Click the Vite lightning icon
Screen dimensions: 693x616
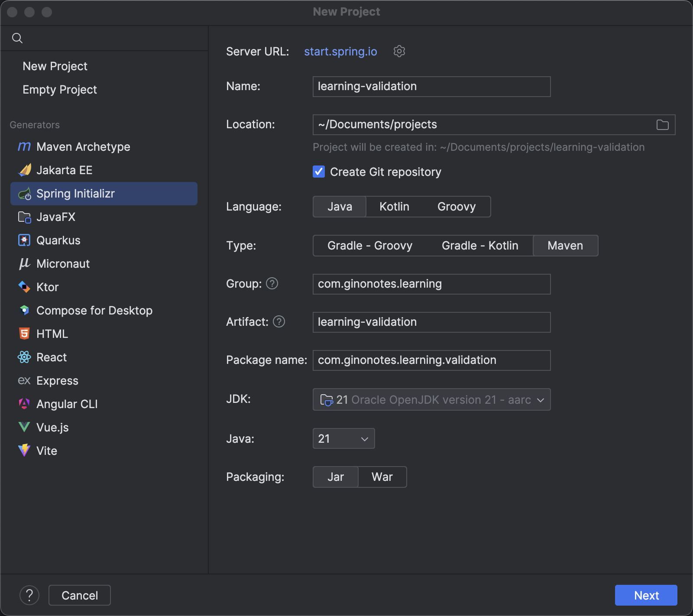[24, 451]
